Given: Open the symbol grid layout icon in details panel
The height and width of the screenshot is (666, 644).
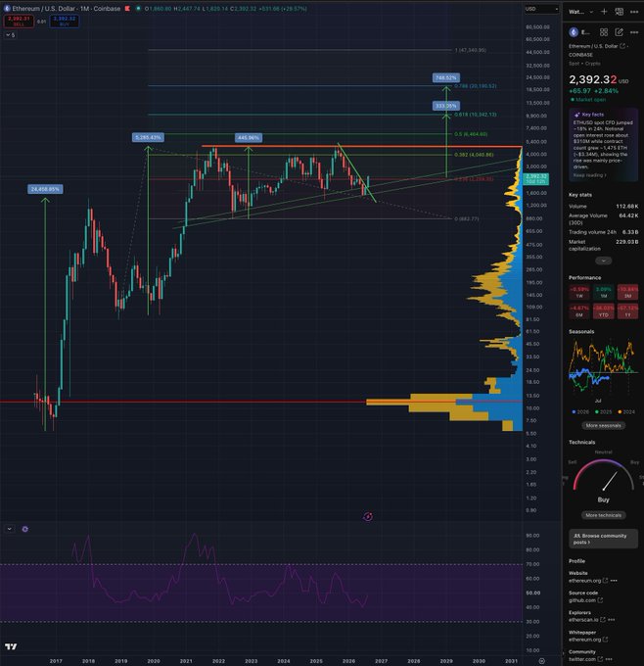Looking at the screenshot, I should (604, 32).
